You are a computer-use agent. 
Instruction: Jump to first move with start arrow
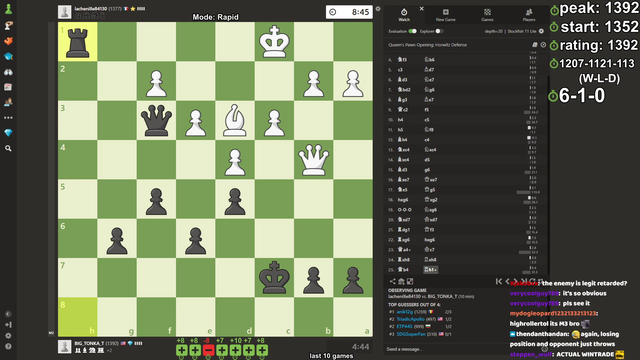coord(499,281)
